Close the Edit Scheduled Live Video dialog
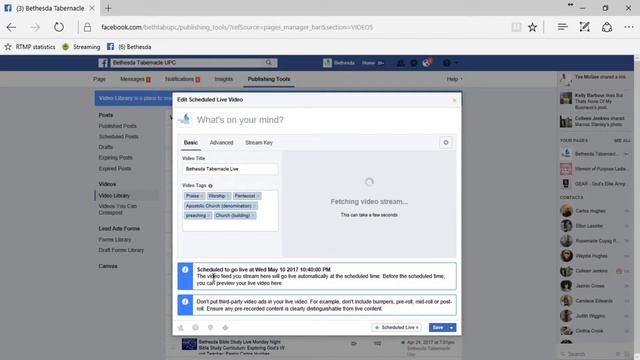The image size is (640, 360). [454, 100]
